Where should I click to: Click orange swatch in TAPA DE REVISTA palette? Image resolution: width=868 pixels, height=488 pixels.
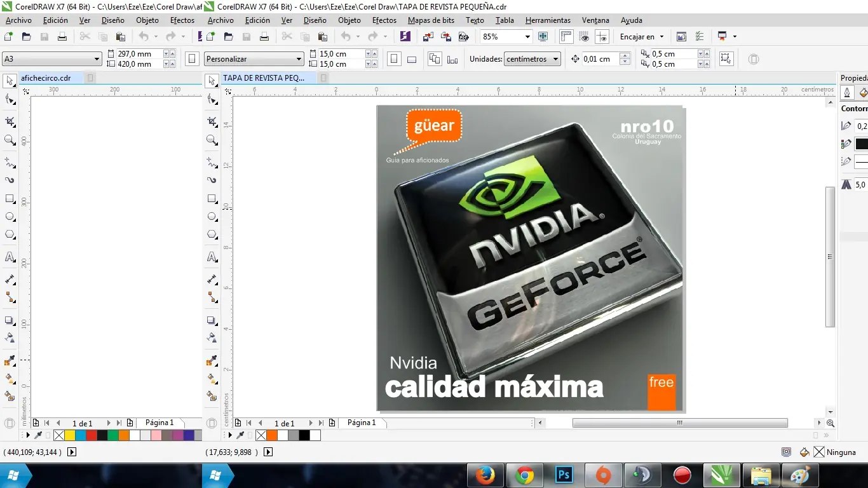[x=272, y=435]
